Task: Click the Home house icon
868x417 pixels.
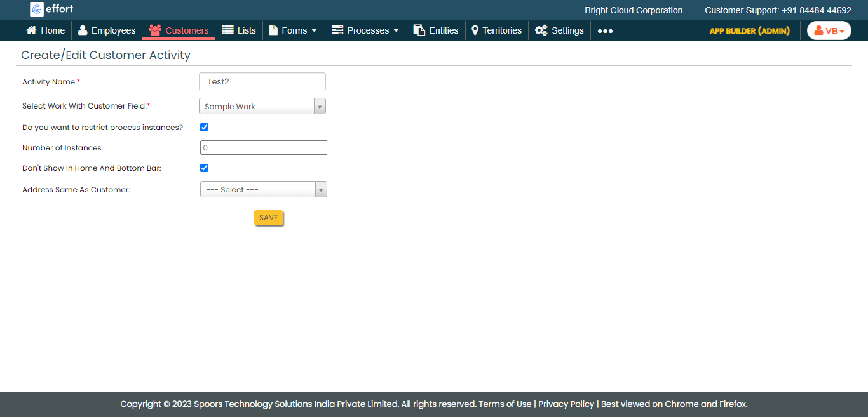Action: click(x=31, y=30)
